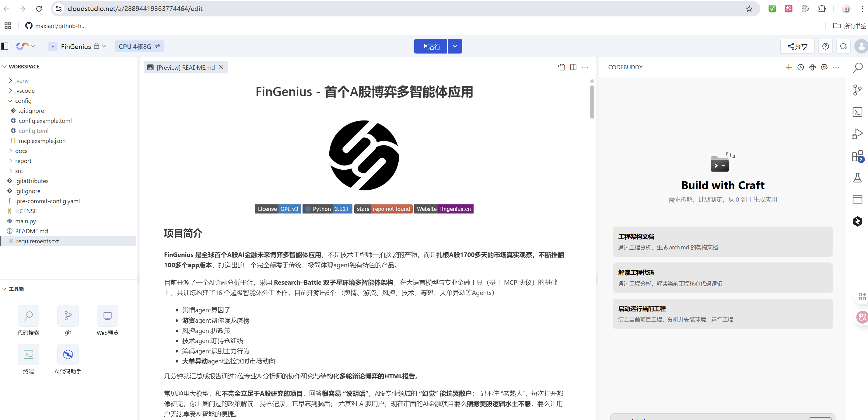Click the FinGenius logo image
Viewport: 868px width, 420px height.
tap(364, 155)
